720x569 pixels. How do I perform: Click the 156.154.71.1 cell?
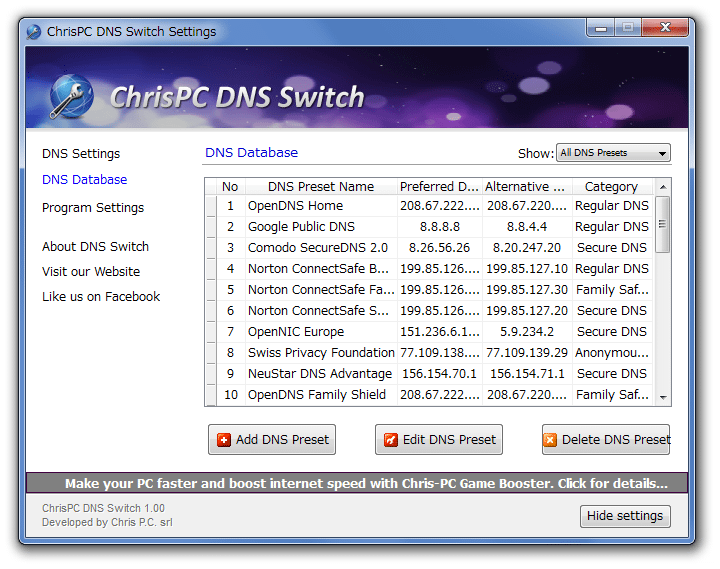tap(527, 374)
